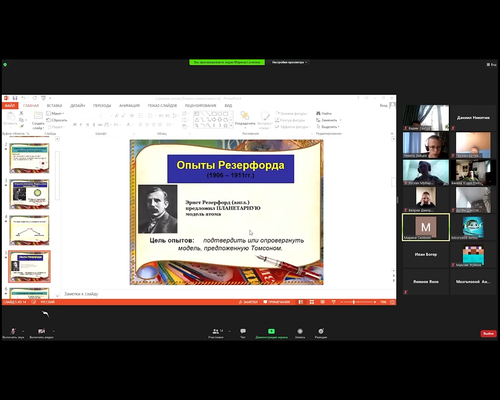Click Redo icon in quick access toolbar
Screen dimensions: 500x400
[35, 98]
